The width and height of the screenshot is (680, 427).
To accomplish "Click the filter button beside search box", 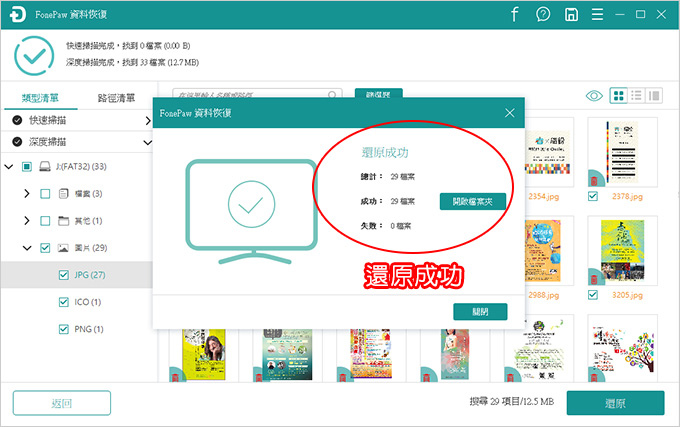I will click(379, 93).
